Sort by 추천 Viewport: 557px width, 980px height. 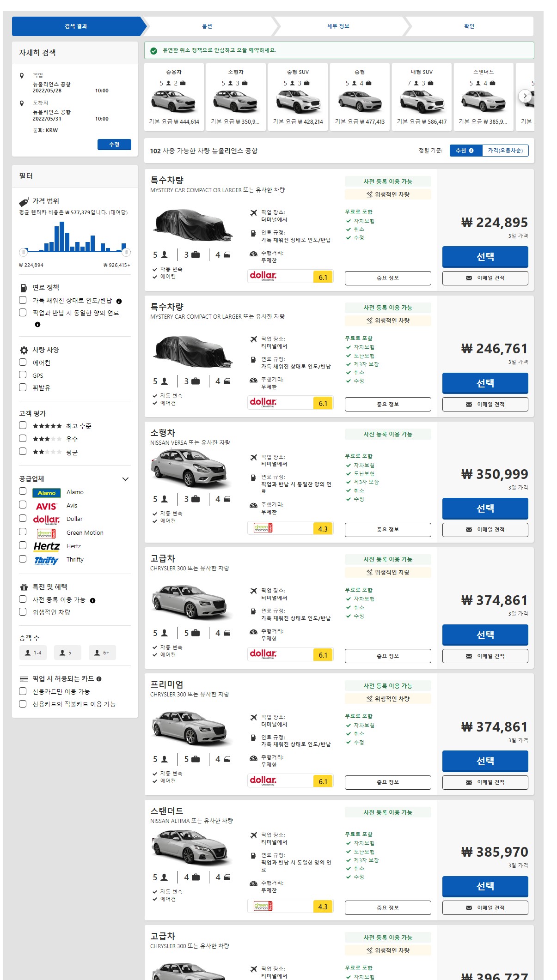(465, 151)
